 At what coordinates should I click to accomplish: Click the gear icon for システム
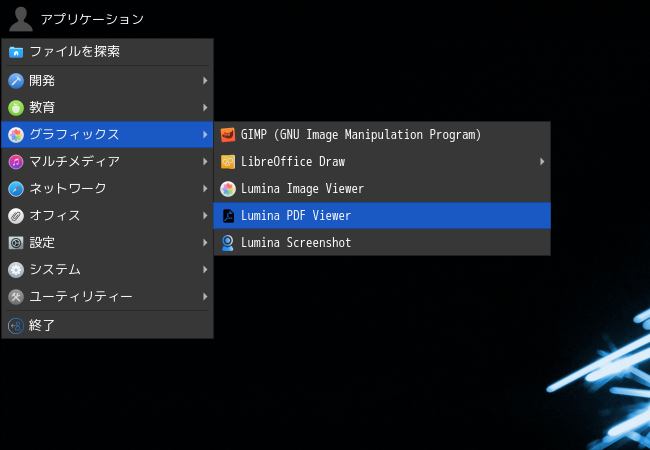click(16, 270)
